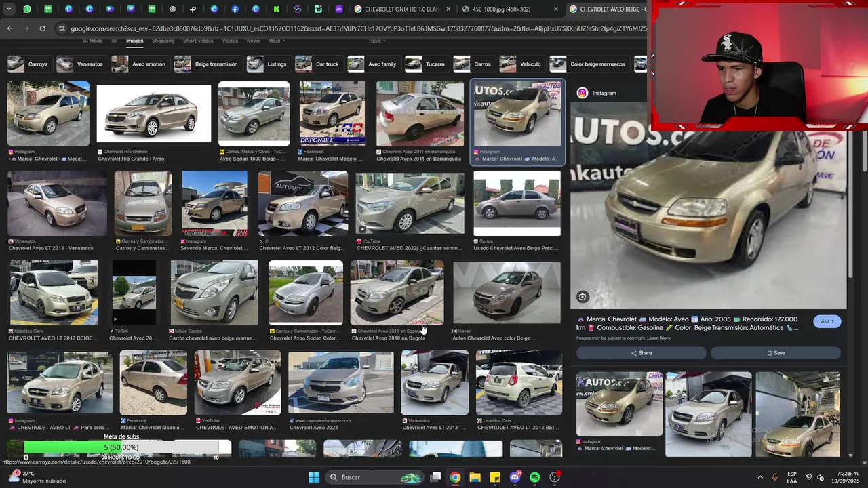The height and width of the screenshot is (488, 868).
Task: Click the Share button in preview panel
Action: point(641,353)
